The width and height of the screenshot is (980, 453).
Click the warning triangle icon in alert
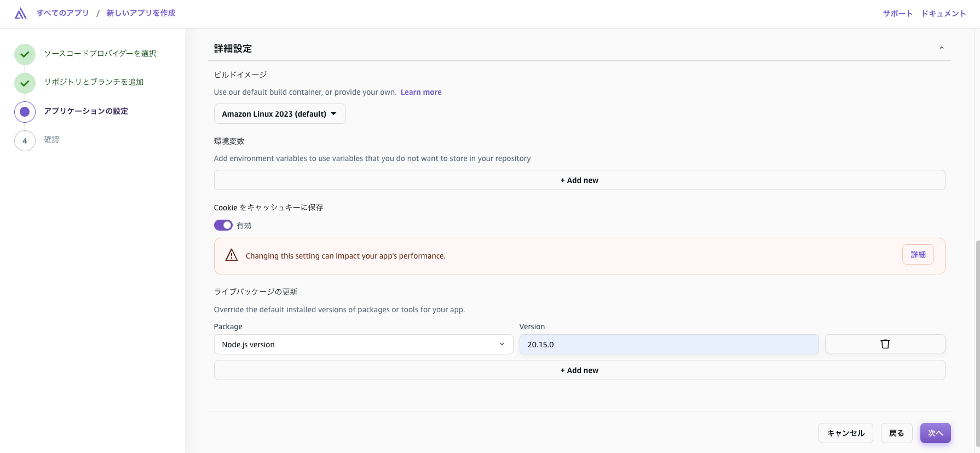232,255
